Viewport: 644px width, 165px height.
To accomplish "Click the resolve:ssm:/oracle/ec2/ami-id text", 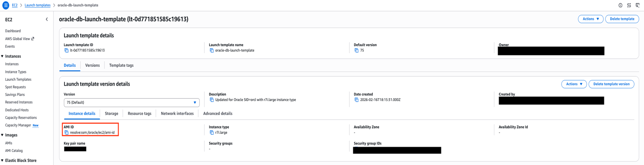I will (x=92, y=133).
